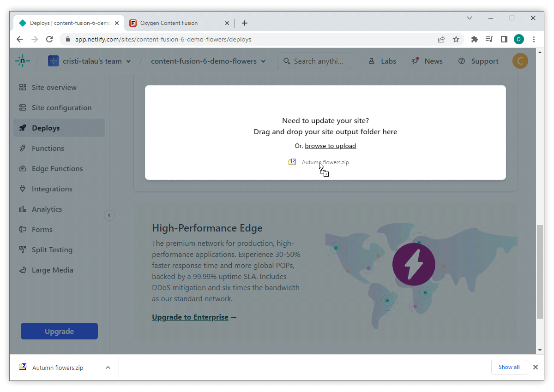Click the Labs flask icon

point(372,61)
